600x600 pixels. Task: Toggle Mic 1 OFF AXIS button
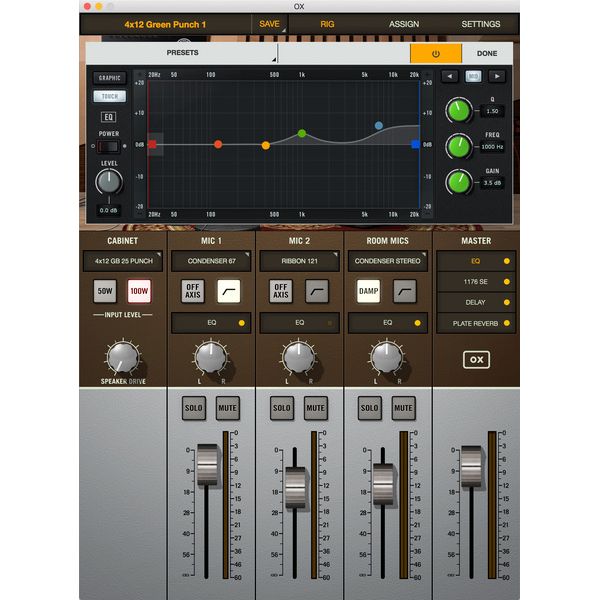point(193,291)
